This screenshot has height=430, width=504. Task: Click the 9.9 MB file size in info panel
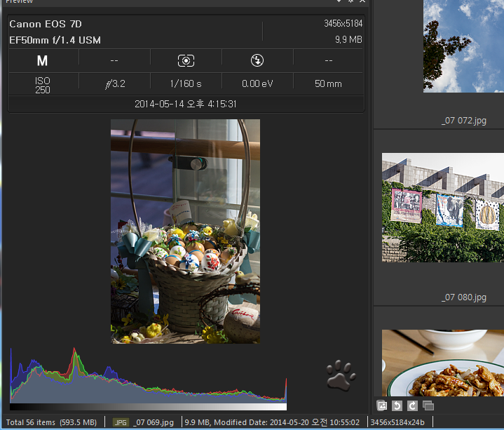[348, 39]
